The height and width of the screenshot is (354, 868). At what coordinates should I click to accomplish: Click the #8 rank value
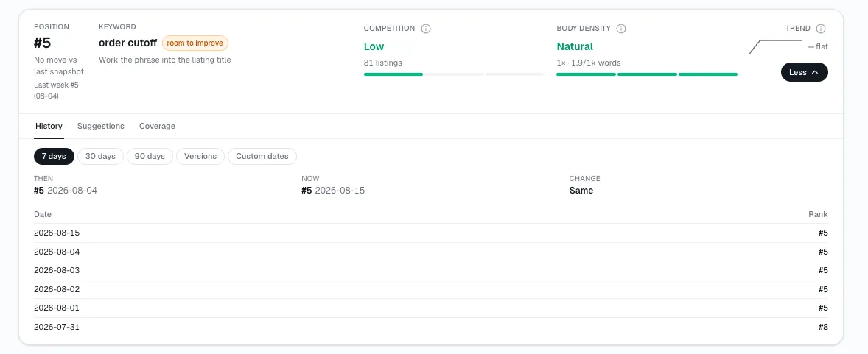[x=823, y=327]
